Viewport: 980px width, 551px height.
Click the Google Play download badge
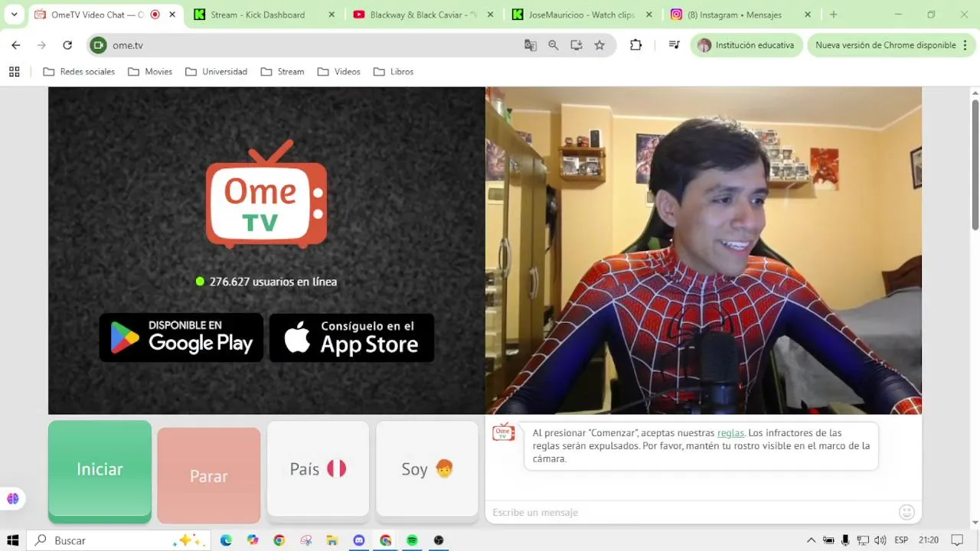tap(181, 337)
